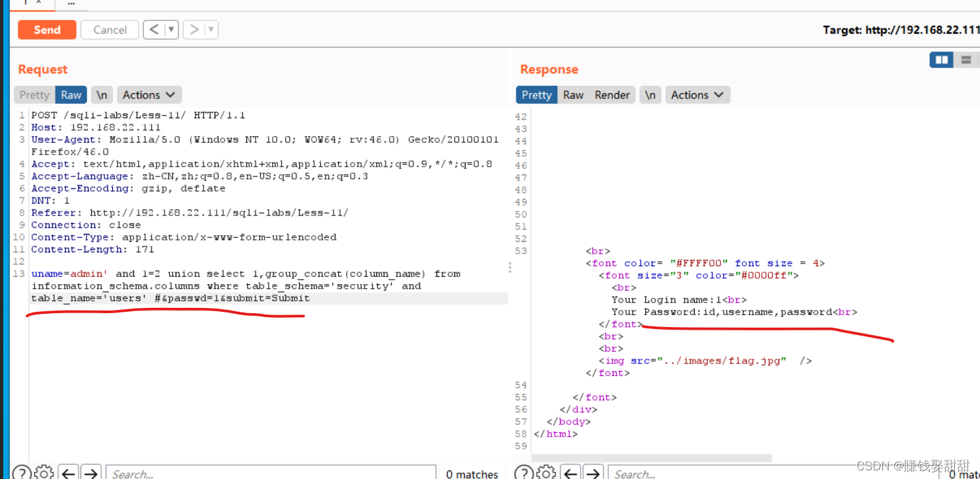Click the 'information_schema.columns where table_schema' line
Viewport: 980px width, 479px height.
point(226,285)
